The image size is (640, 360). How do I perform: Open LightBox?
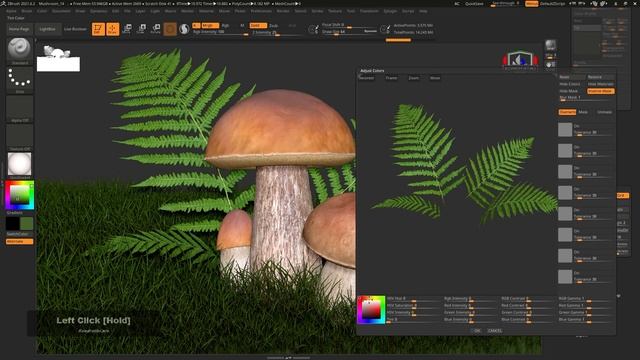click(47, 29)
